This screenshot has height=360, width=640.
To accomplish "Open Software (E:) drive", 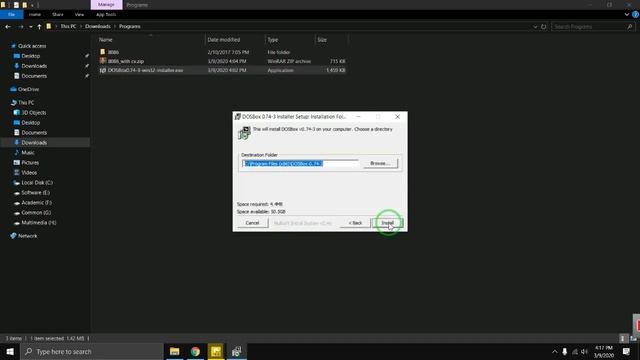I will [x=36, y=193].
